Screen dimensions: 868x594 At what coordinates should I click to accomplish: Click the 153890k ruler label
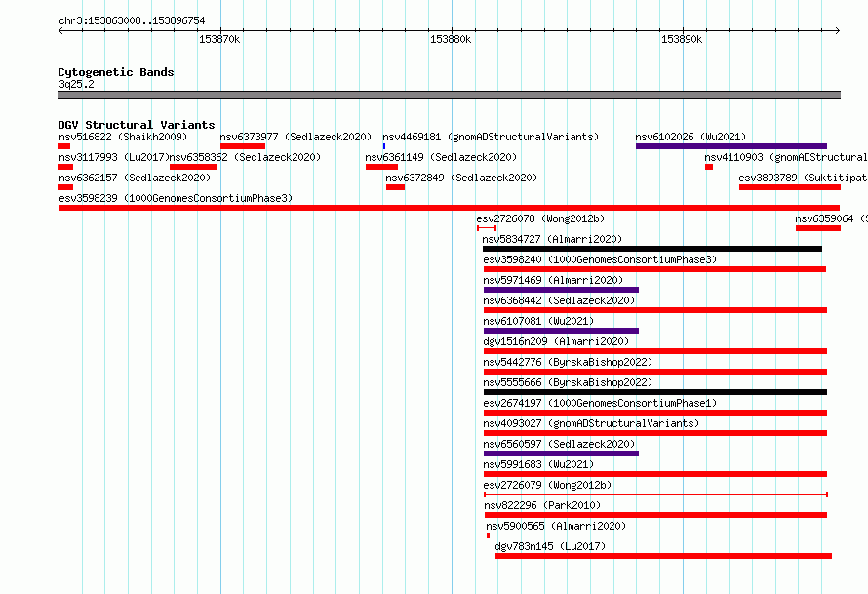tap(682, 39)
